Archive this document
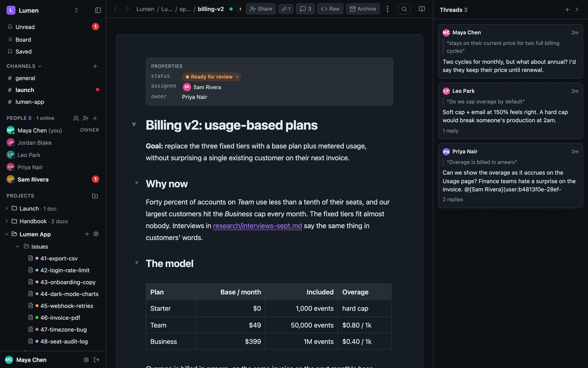The image size is (588, 368). [363, 9]
